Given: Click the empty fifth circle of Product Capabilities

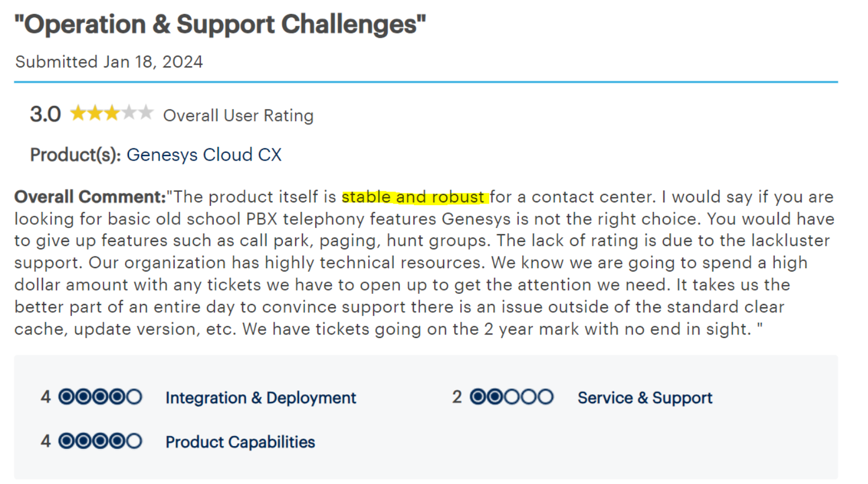Looking at the screenshot, I should click(x=134, y=441).
